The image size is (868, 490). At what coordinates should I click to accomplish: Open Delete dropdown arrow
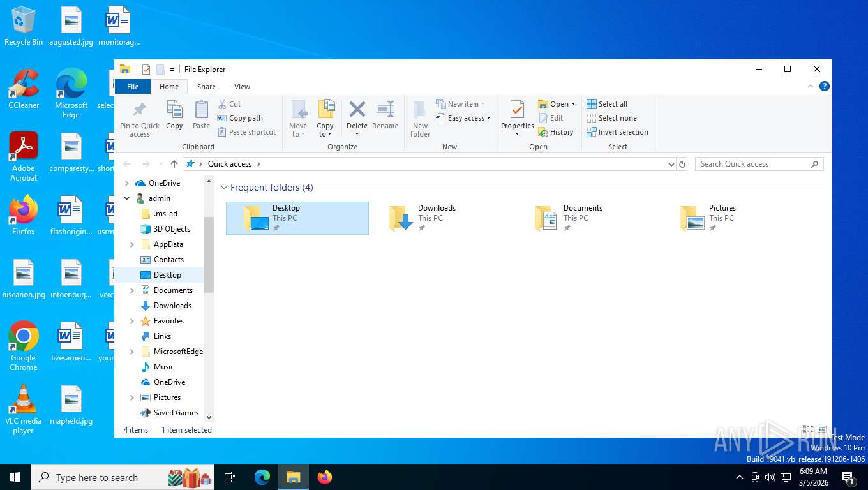pyautogui.click(x=357, y=133)
